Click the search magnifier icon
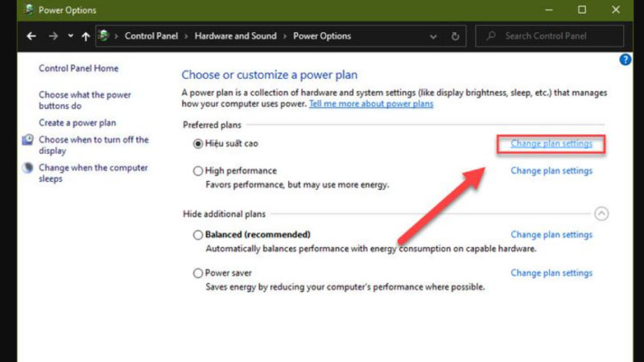This screenshot has width=644, height=362. [490, 36]
